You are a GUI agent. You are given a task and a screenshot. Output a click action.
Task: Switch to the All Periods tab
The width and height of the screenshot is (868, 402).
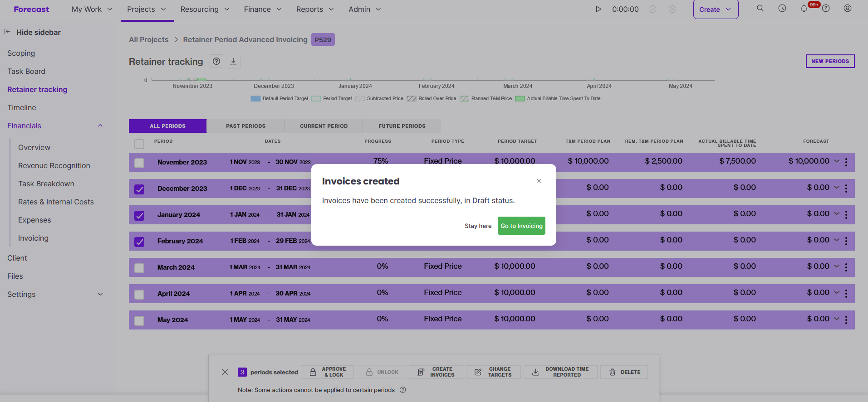[x=168, y=126]
